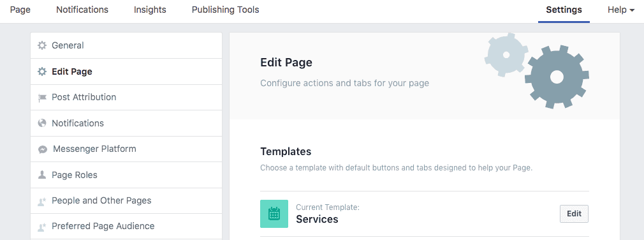Open Post Attribution settings
This screenshot has height=240, width=644.
[x=126, y=98]
